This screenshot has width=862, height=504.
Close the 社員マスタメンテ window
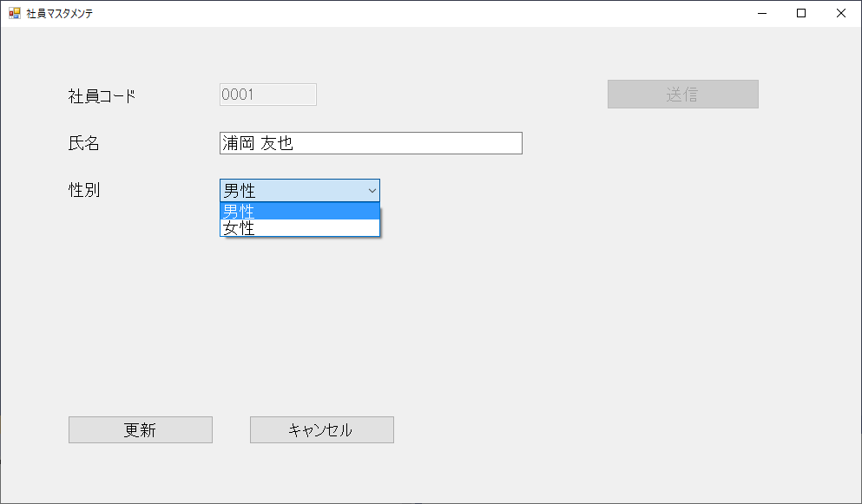[x=840, y=13]
